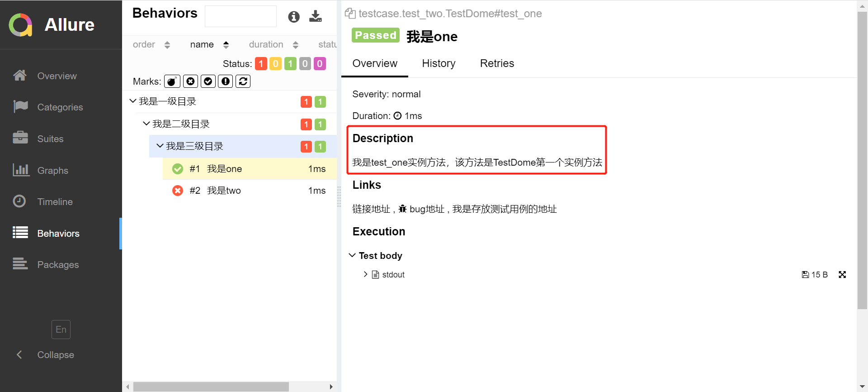
Task: Show info tooltip icon in Behaviors header
Action: [294, 17]
